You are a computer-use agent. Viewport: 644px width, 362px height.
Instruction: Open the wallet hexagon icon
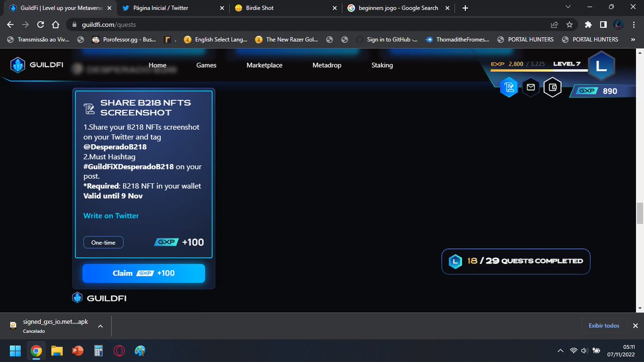tap(552, 87)
